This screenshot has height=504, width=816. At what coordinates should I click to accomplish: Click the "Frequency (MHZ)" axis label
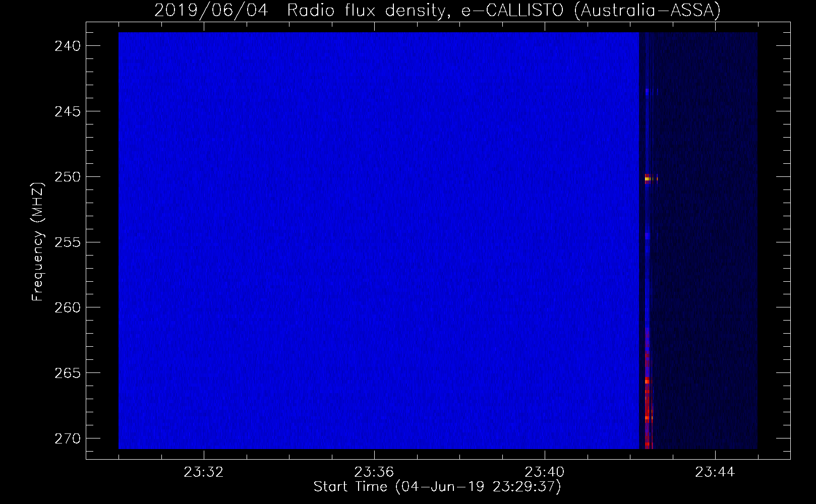38,242
